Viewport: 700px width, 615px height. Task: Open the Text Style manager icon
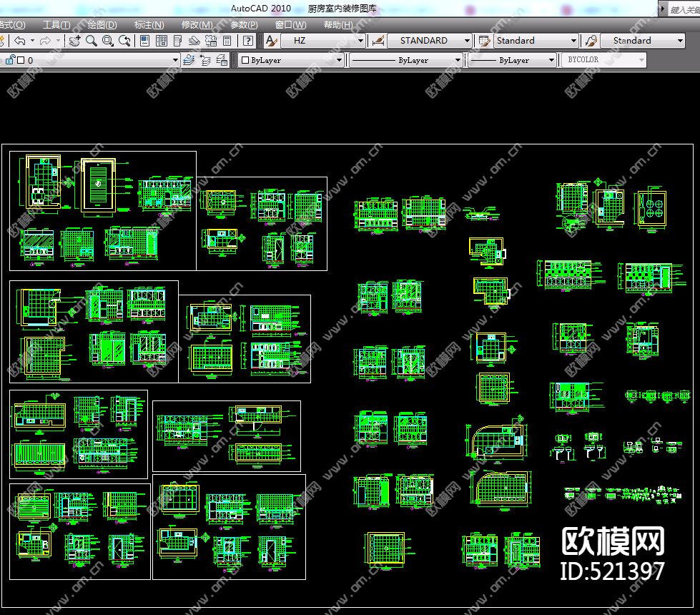click(x=272, y=41)
